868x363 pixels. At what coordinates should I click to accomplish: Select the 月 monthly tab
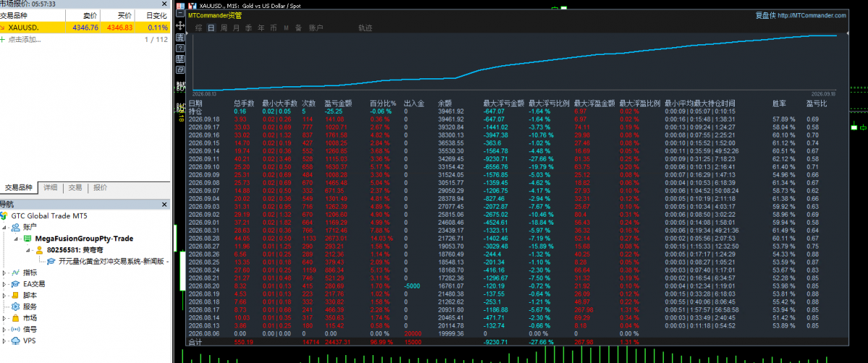coord(237,28)
